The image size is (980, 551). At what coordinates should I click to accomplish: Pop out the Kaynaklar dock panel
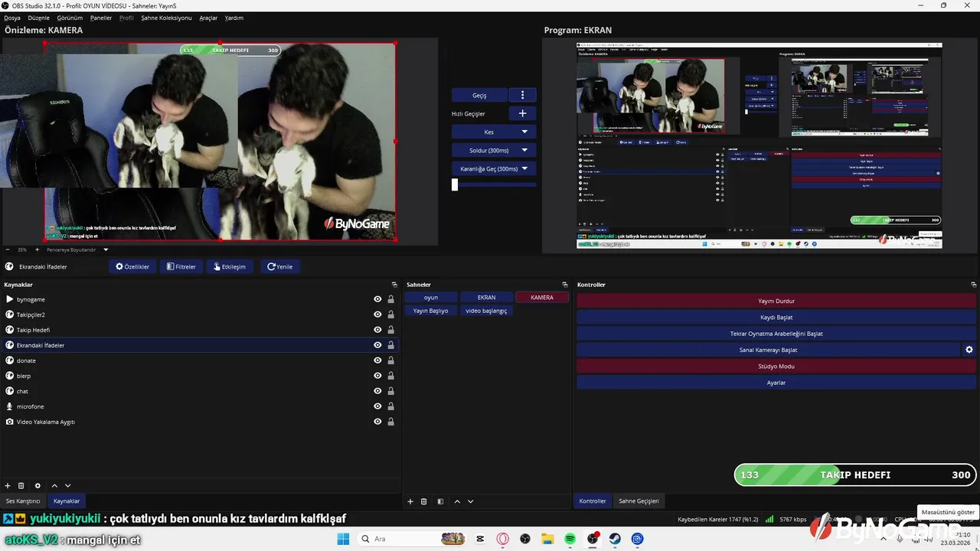[x=394, y=285]
